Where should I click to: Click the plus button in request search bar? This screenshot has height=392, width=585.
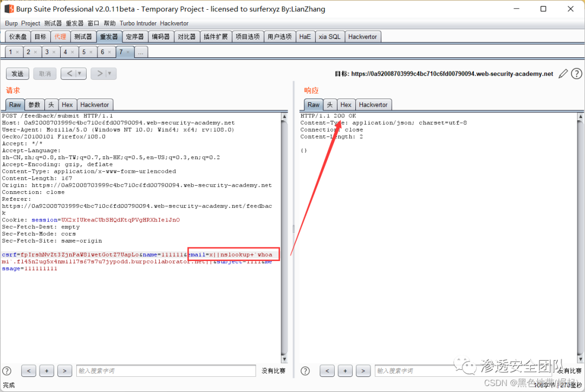(47, 371)
